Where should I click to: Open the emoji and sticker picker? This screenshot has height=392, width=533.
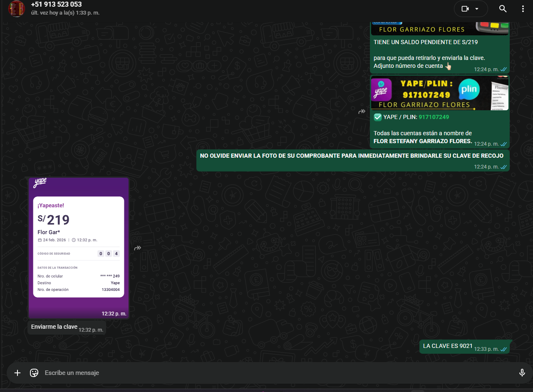(x=34, y=373)
